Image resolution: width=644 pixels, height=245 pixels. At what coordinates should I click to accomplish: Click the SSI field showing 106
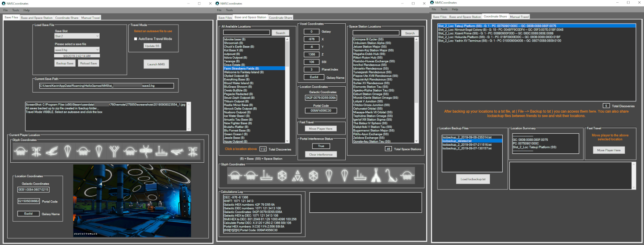(311, 62)
